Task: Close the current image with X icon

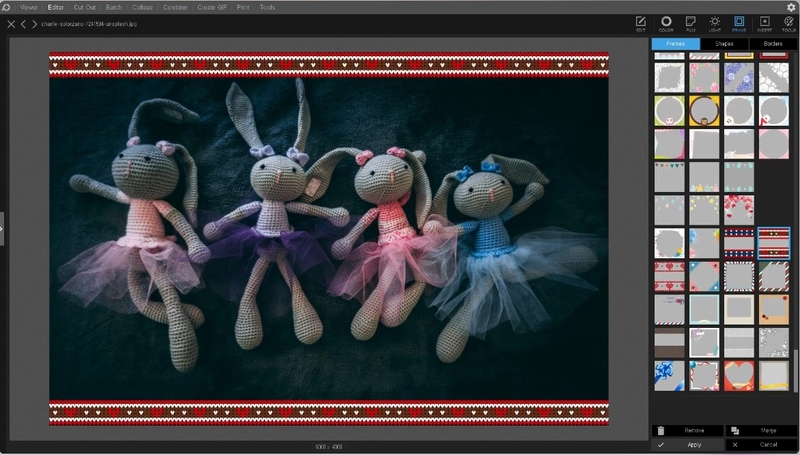Action: click(x=10, y=24)
